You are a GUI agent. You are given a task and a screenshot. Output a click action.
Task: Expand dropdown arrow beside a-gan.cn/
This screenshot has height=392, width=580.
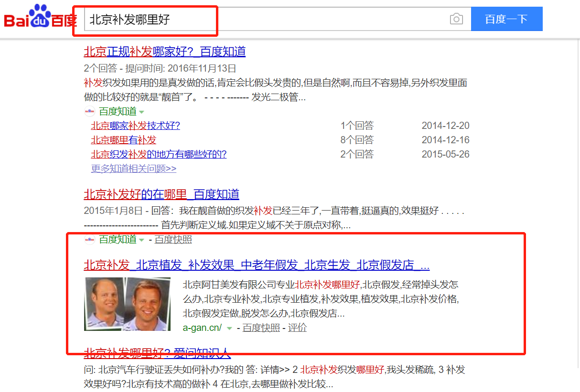229,328
